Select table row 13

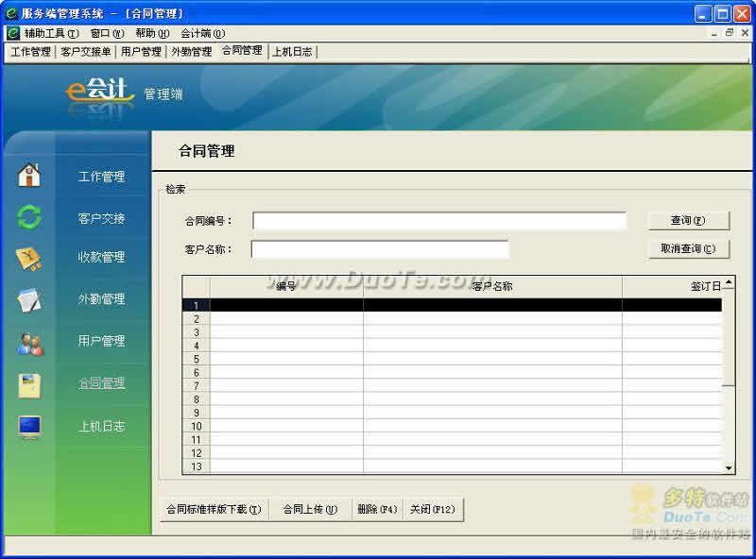(453, 466)
